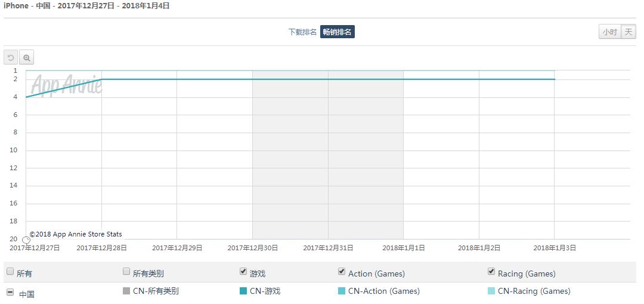
Task: Click the gray CN-所有类别 legend swatch
Action: [x=126, y=291]
